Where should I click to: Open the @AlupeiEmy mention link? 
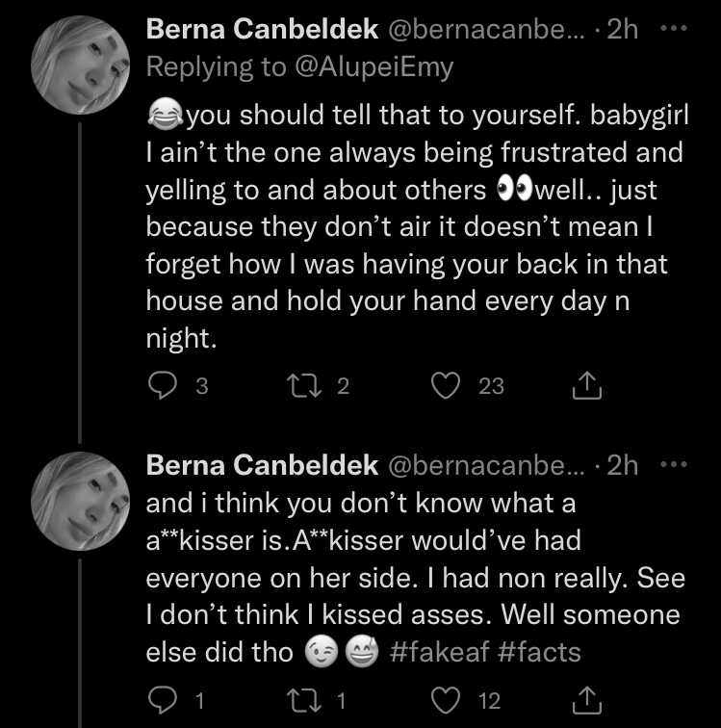click(x=374, y=67)
